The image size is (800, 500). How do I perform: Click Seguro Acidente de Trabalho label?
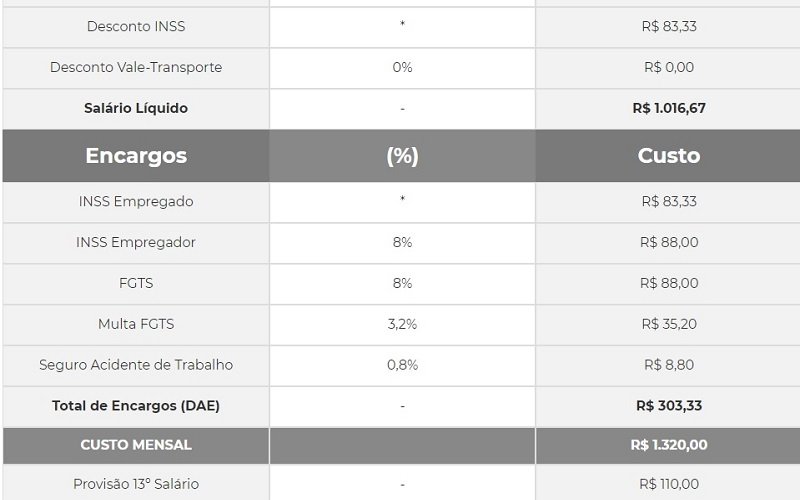click(x=136, y=365)
